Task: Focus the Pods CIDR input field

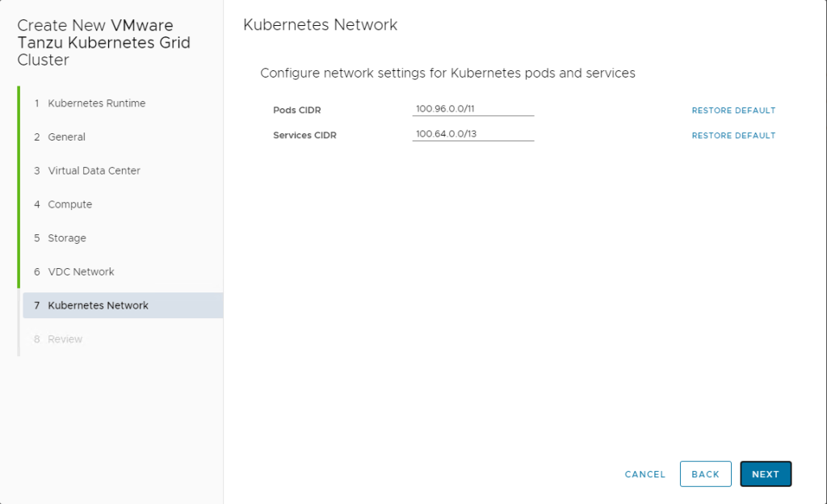Action: (473, 108)
